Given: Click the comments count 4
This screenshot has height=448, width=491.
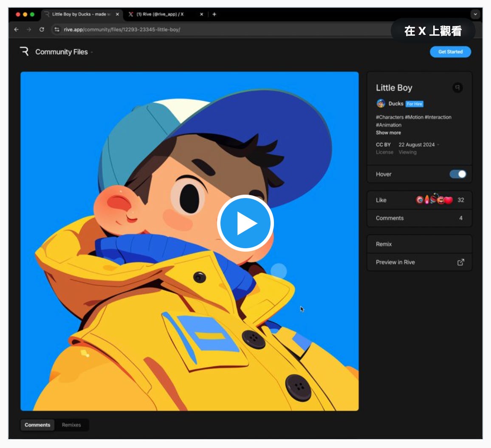Looking at the screenshot, I should click(x=460, y=218).
